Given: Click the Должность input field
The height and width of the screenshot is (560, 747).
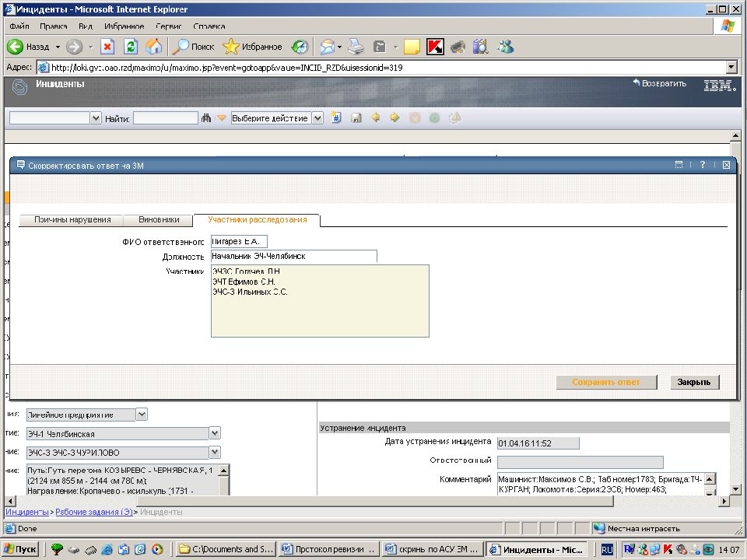Looking at the screenshot, I should click(294, 256).
